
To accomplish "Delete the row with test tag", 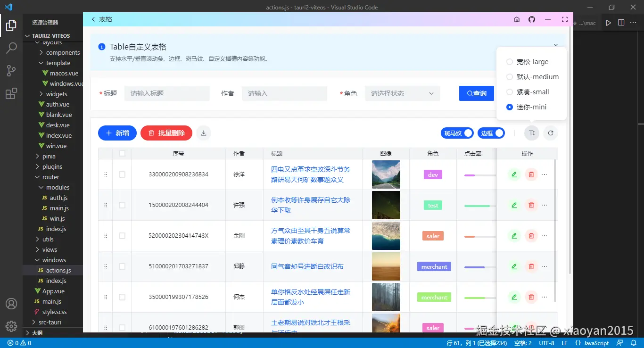I will coord(531,205).
